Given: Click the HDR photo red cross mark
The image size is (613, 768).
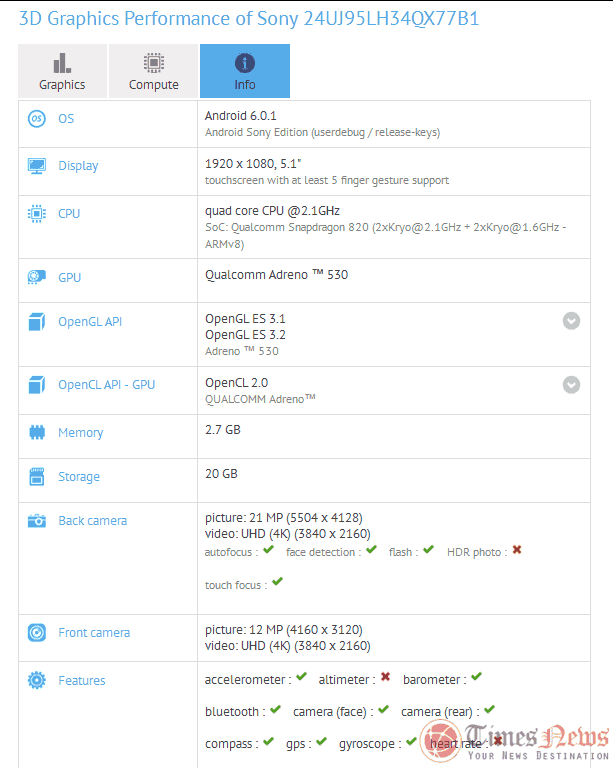Looking at the screenshot, I should click(x=517, y=550).
